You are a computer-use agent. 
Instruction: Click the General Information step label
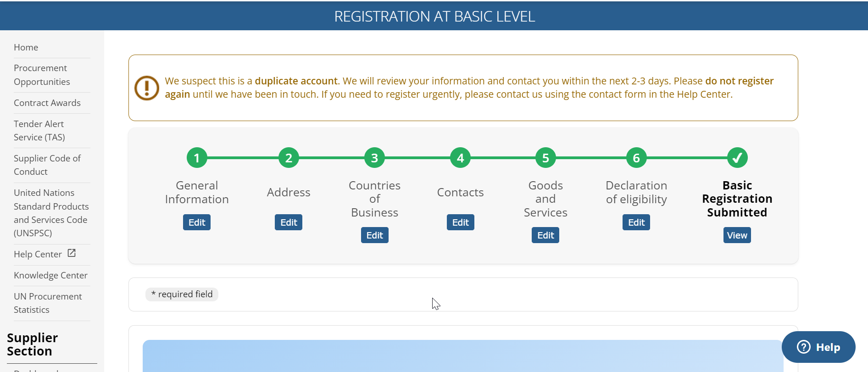[197, 192]
